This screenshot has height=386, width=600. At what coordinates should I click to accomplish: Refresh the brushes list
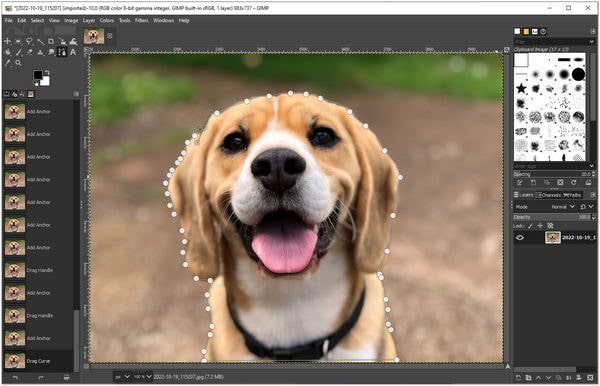[574, 182]
